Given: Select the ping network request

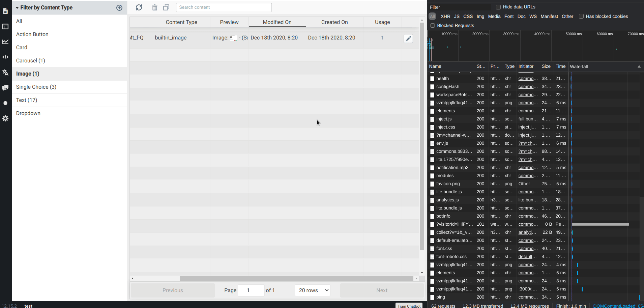Looking at the screenshot, I should pyautogui.click(x=440, y=297).
